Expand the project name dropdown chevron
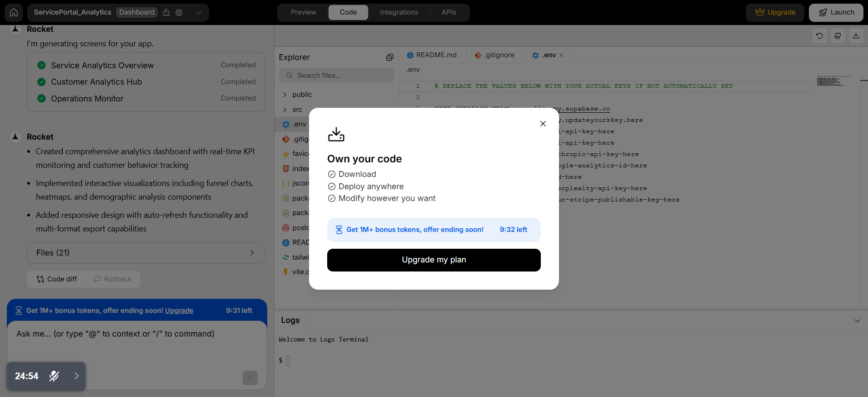The image size is (868, 397). point(199,12)
